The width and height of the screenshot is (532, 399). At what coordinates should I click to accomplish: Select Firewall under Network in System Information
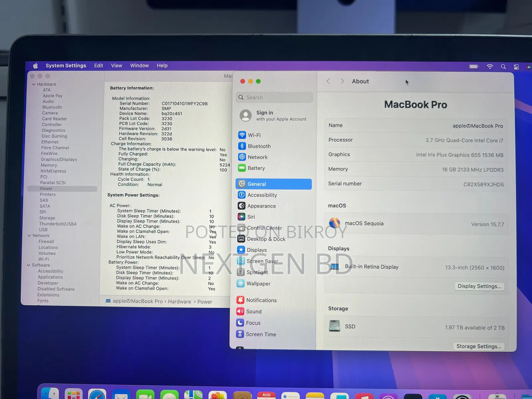pos(46,242)
